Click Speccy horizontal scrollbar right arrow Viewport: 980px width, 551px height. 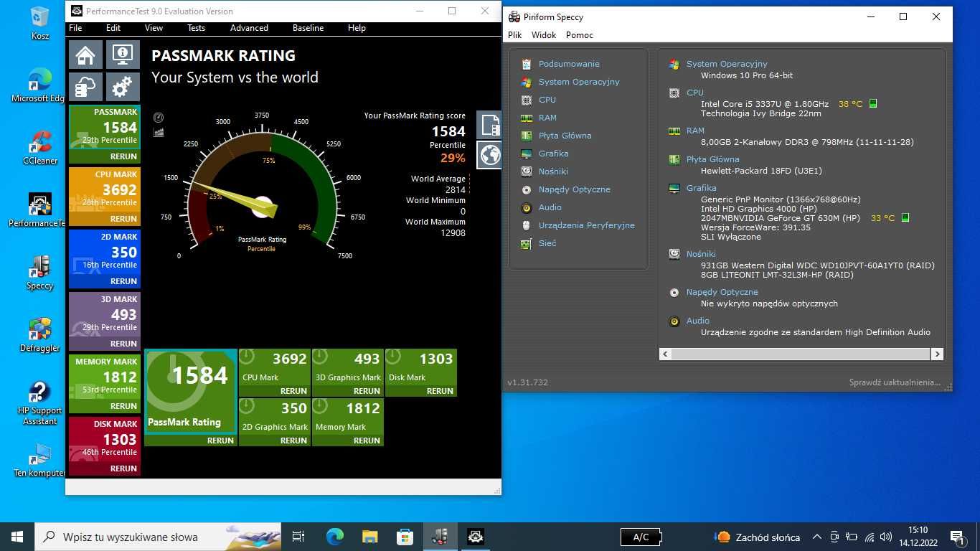tap(937, 354)
